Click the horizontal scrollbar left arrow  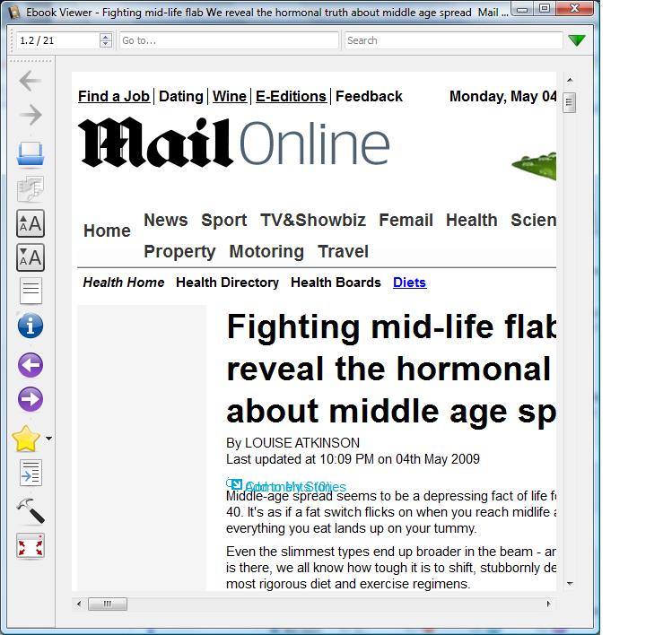click(x=79, y=604)
